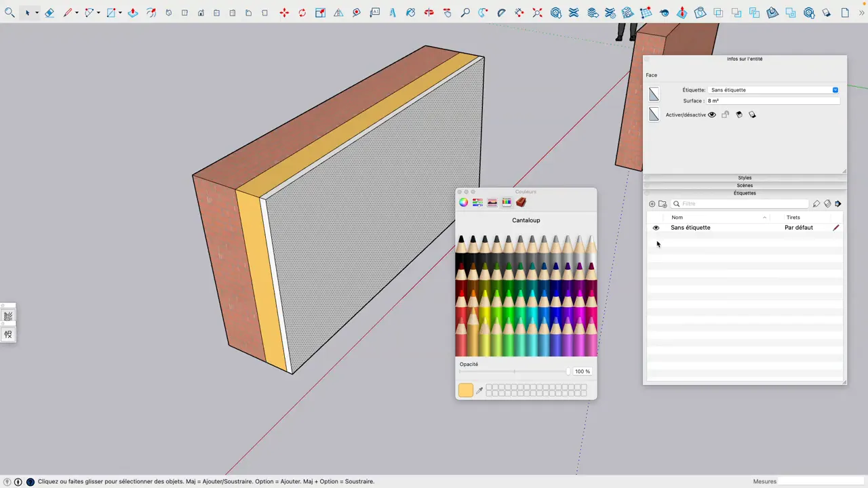The width and height of the screenshot is (868, 488).
Task: Switch to the color wheel tab in Couleurs
Action: pyautogui.click(x=463, y=202)
